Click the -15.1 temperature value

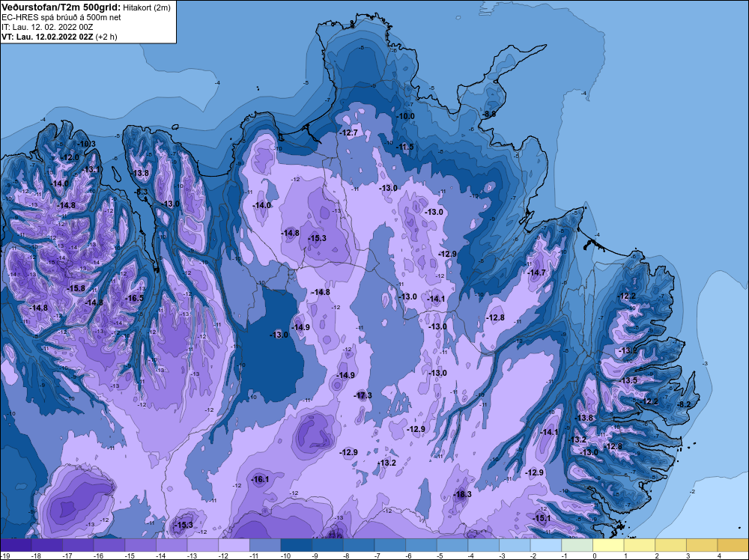click(x=542, y=518)
